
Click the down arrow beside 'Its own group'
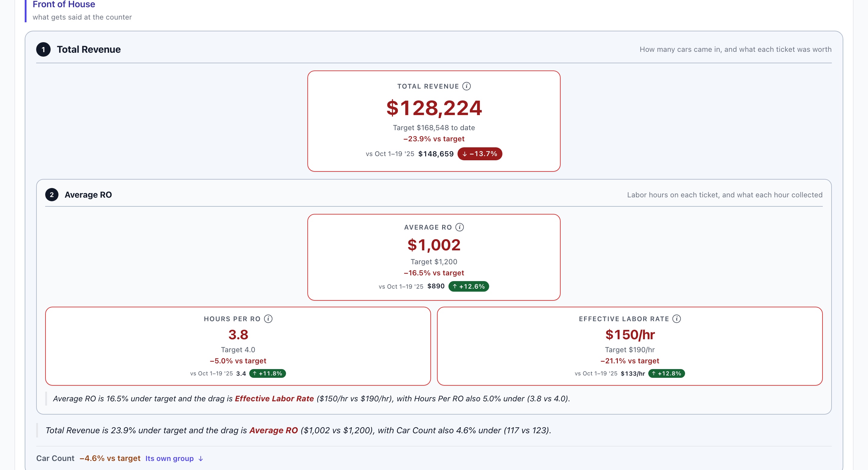click(x=201, y=459)
